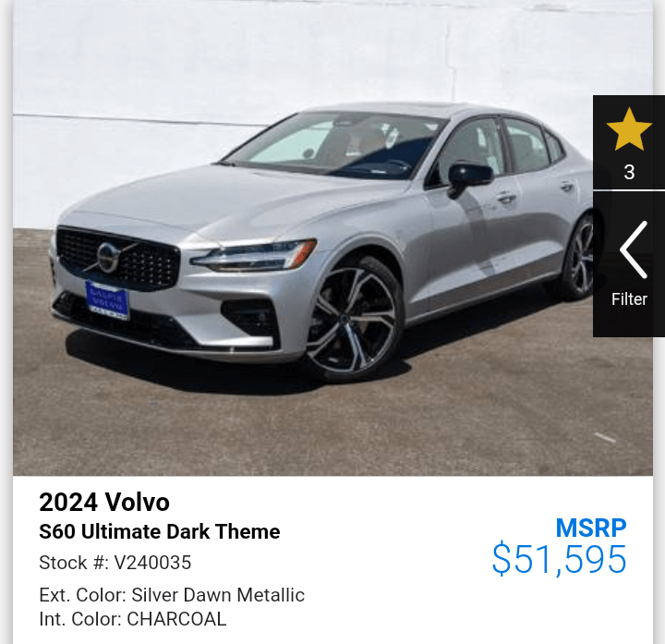The width and height of the screenshot is (665, 644).
Task: Click the car's black side mirror
Action: coord(468,177)
